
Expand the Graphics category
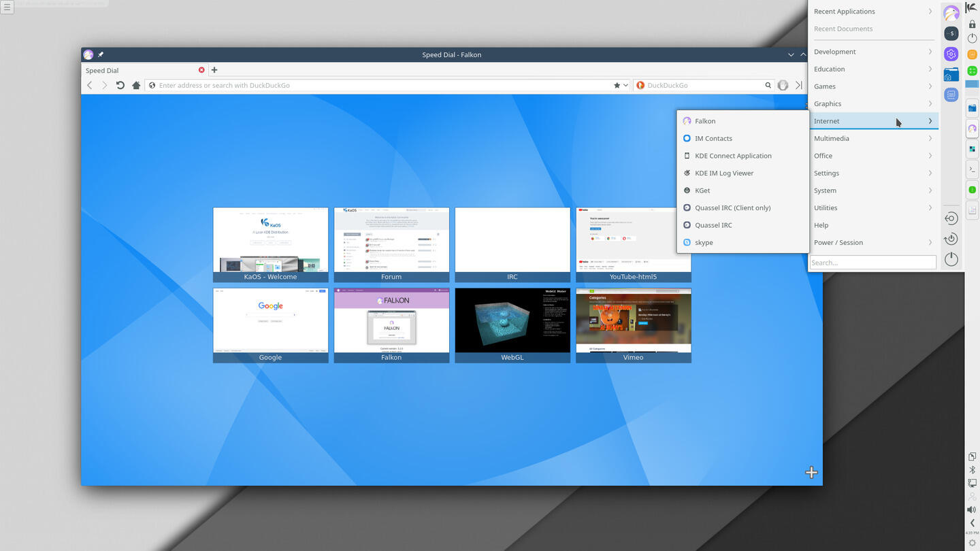pos(873,103)
